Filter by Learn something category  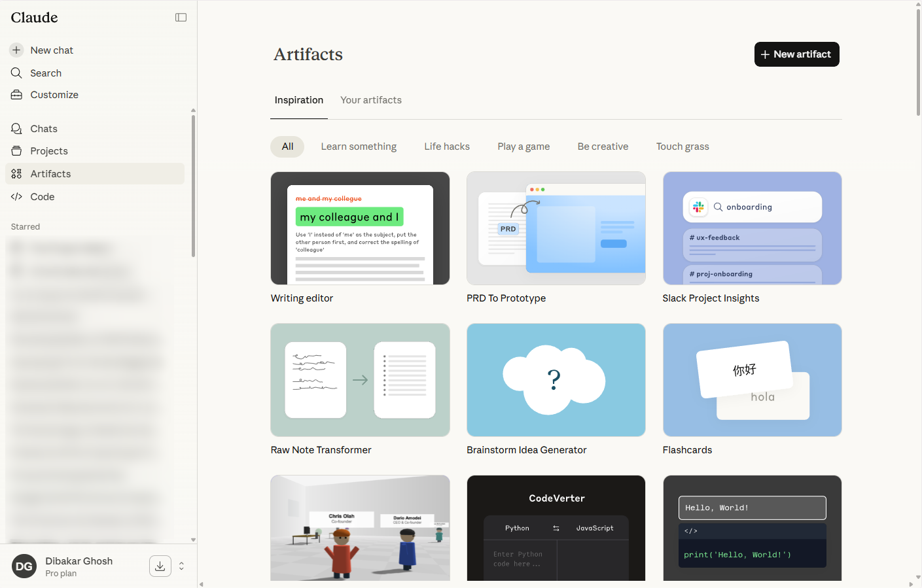click(359, 147)
